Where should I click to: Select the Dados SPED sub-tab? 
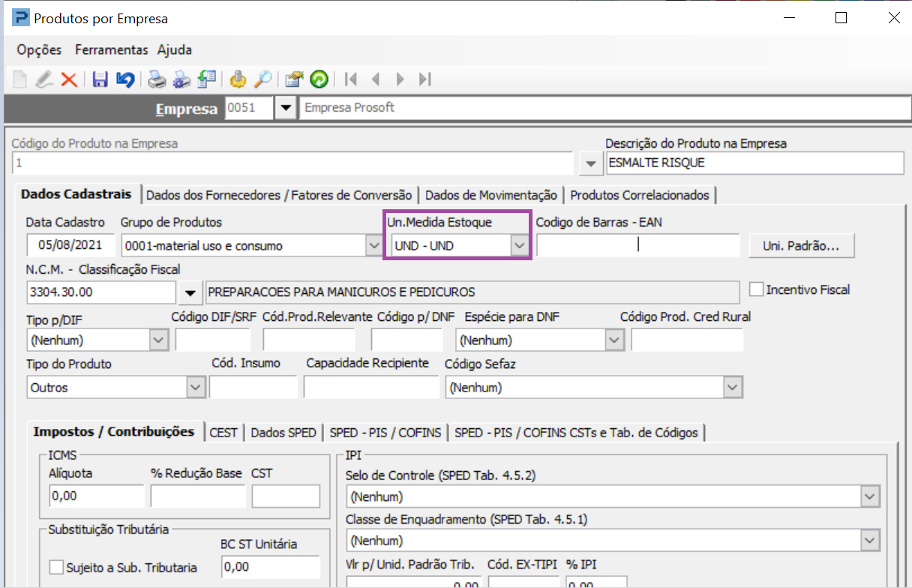283,433
